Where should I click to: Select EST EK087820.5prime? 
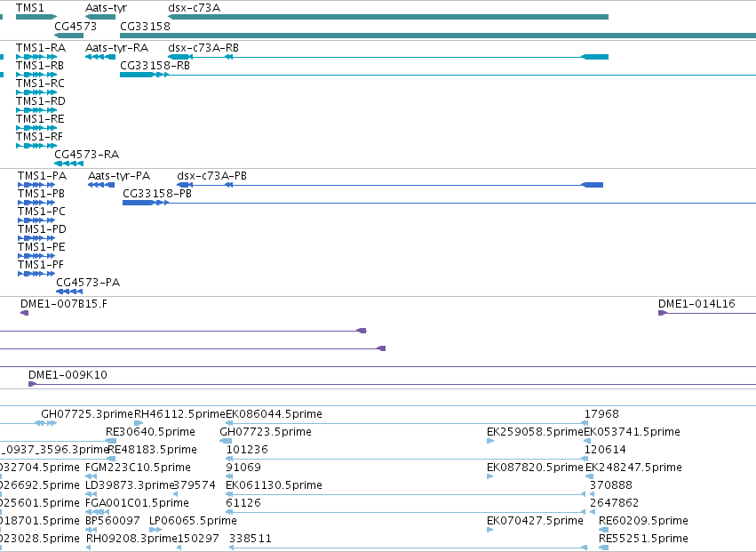coord(535,468)
